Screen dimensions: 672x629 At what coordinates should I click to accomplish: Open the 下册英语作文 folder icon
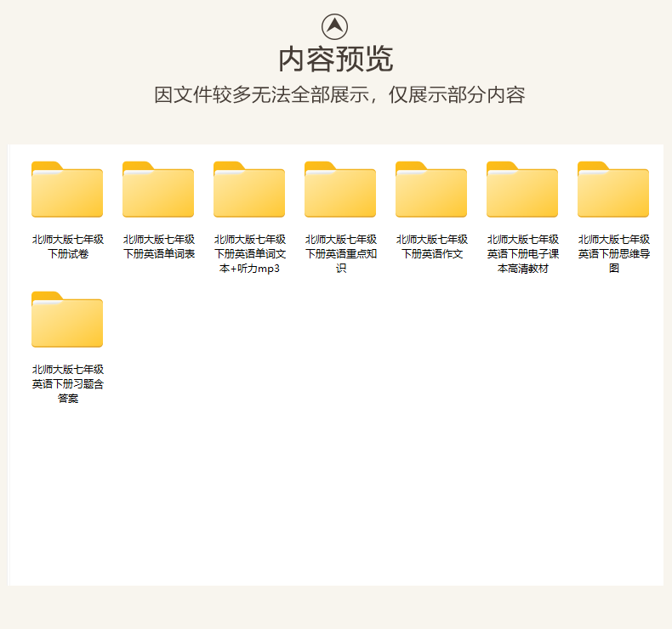(x=431, y=190)
